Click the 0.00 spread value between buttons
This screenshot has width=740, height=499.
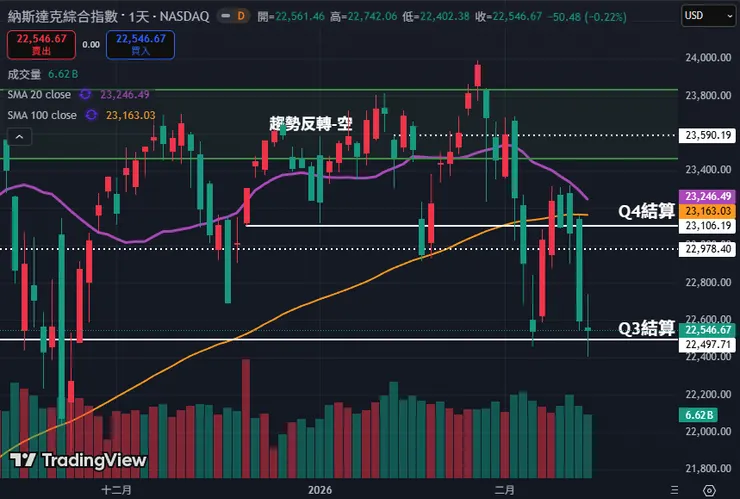coord(91,45)
